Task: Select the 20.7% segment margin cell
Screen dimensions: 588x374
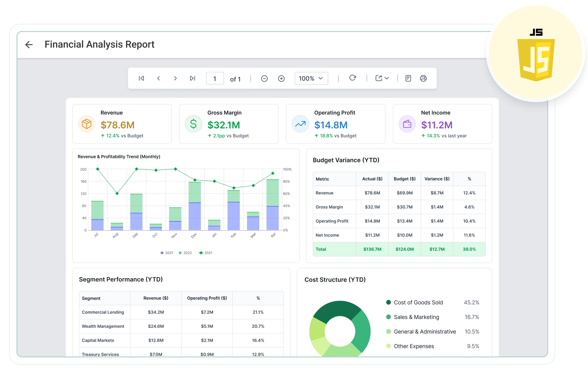Action: 258,326
